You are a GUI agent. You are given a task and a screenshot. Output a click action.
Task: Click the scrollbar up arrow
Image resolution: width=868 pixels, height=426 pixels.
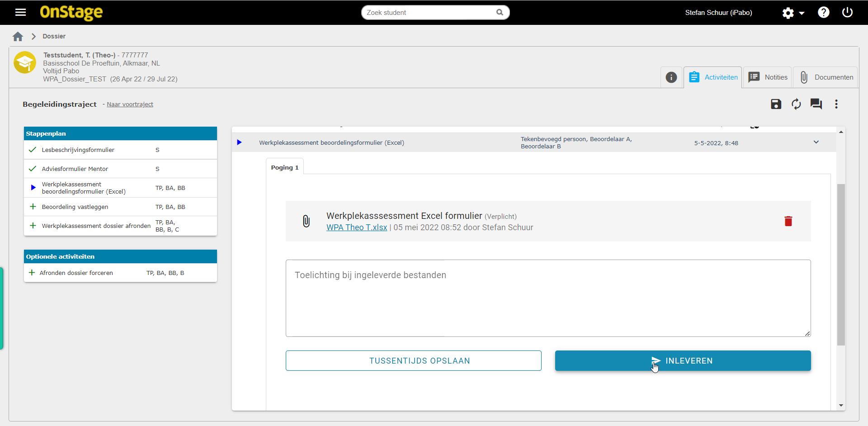coord(841,132)
